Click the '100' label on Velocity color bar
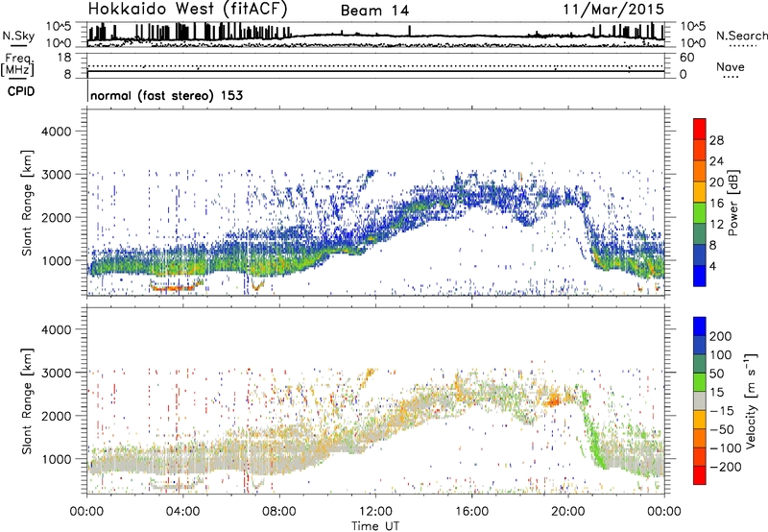Image resolution: width=768 pixels, height=532 pixels. [721, 355]
